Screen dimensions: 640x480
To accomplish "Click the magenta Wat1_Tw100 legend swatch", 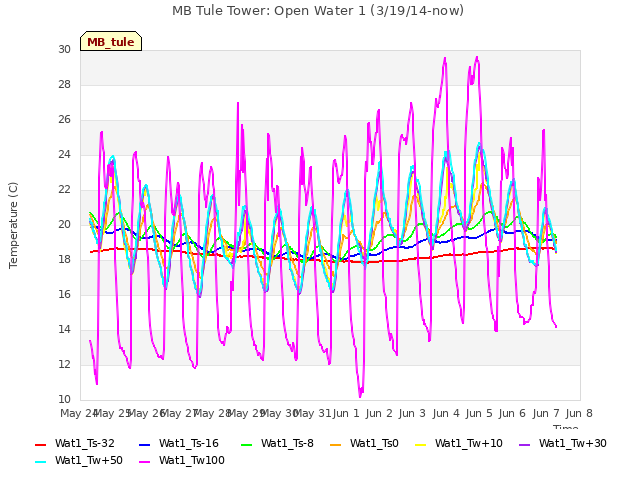I will (144, 462).
